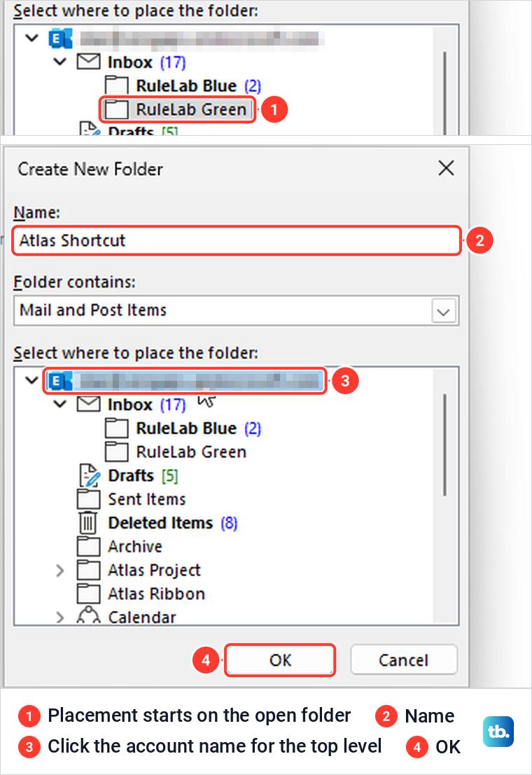The image size is (532, 775).
Task: Select the Calendar folder
Action: click(142, 617)
